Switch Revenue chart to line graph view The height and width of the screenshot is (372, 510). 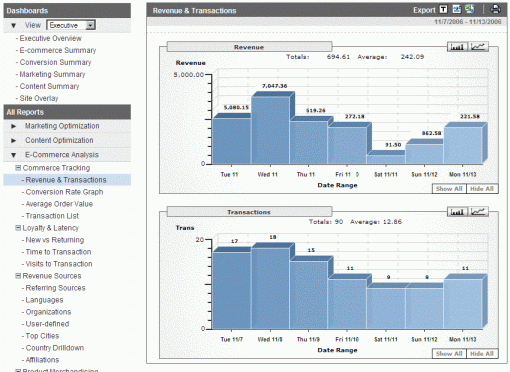pos(478,47)
